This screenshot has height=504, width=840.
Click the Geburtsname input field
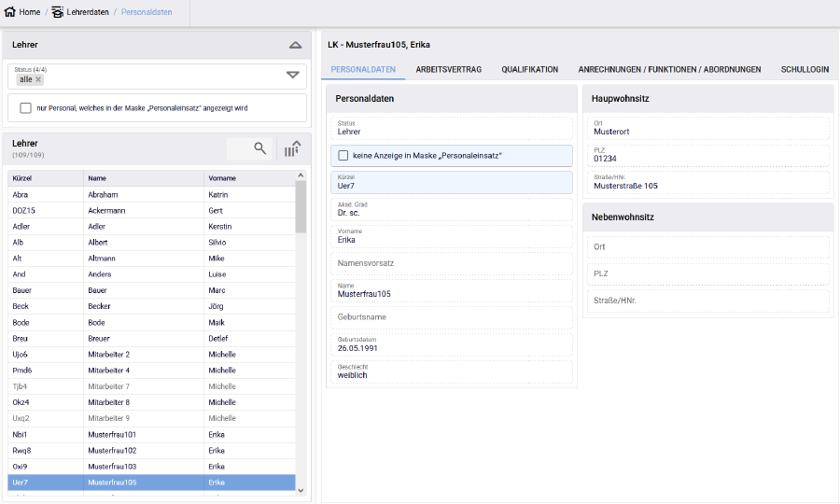point(452,317)
